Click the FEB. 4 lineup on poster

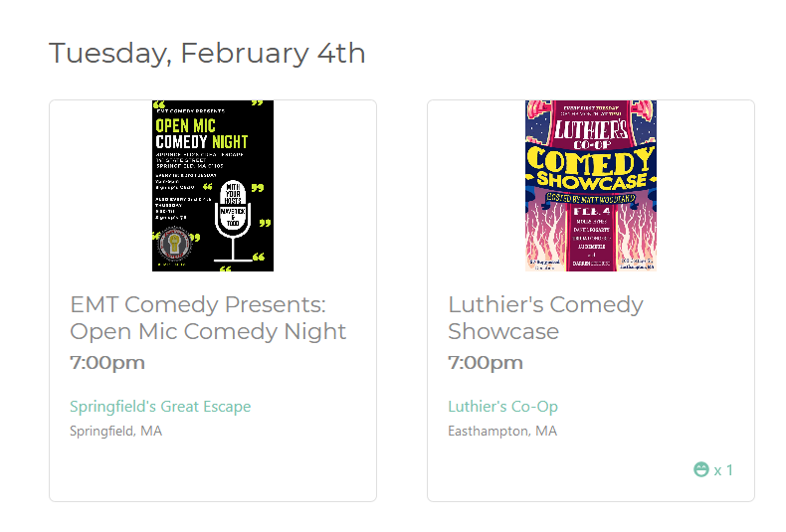(x=592, y=236)
